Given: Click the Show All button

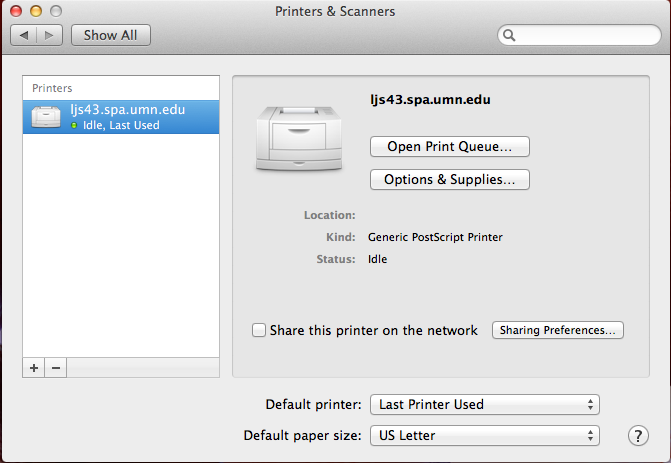Looking at the screenshot, I should pos(111,35).
